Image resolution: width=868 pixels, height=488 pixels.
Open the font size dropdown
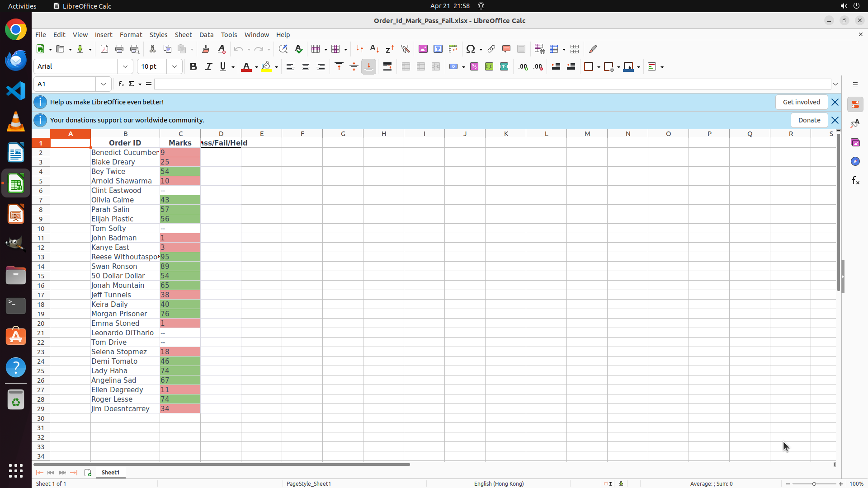point(175,67)
